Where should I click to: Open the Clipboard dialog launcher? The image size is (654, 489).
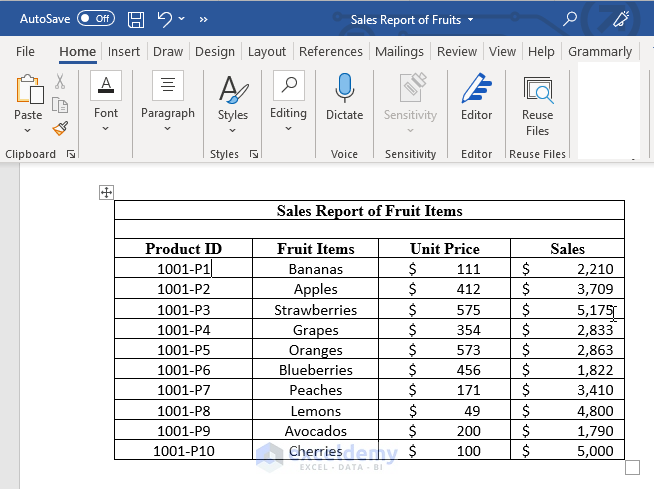[x=71, y=154]
